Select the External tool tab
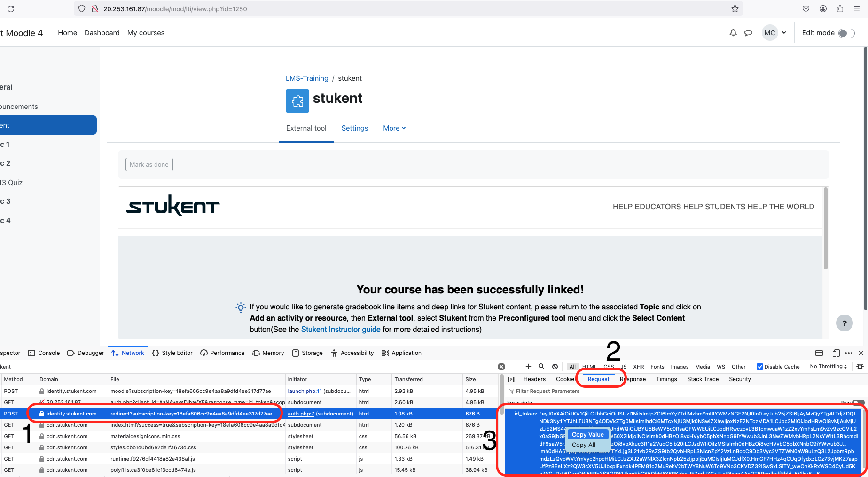Screen dimensions: 868x477 coord(306,128)
